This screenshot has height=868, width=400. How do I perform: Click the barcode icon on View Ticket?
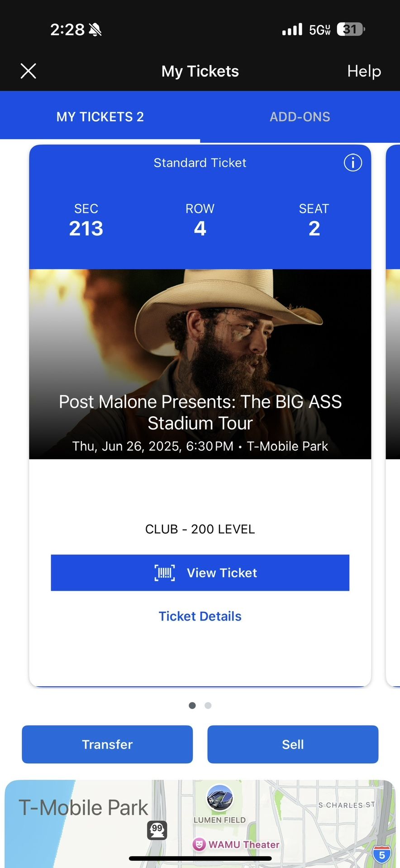click(x=165, y=572)
